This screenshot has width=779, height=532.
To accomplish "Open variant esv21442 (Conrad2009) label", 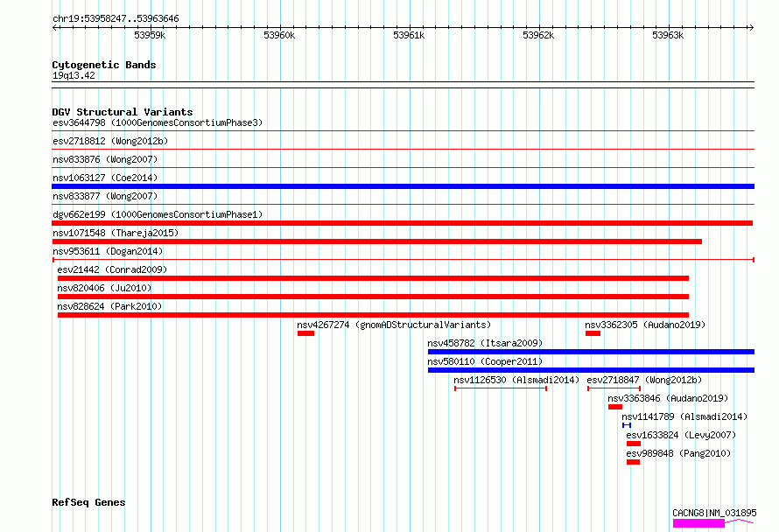I will 112,269.
